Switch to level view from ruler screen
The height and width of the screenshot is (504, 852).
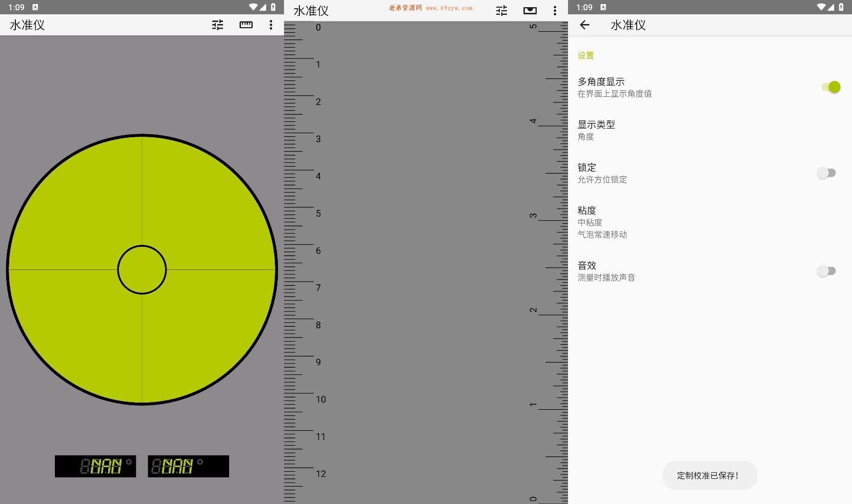click(530, 11)
